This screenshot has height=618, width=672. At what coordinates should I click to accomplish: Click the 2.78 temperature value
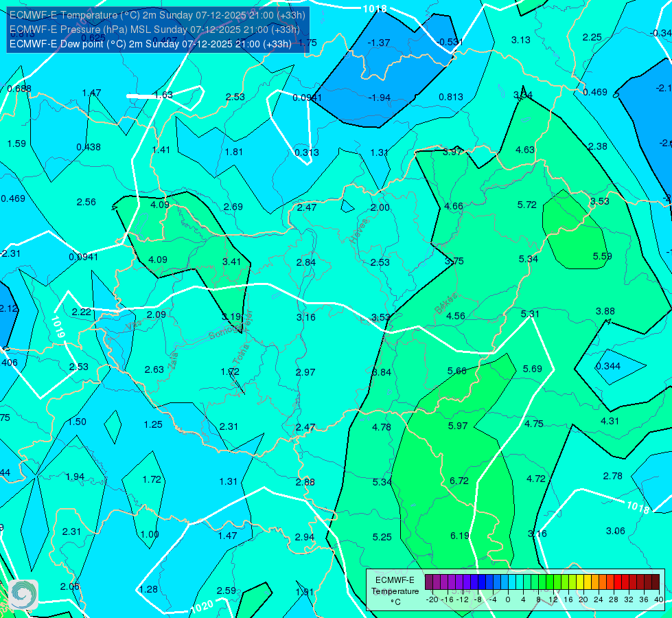(612, 476)
